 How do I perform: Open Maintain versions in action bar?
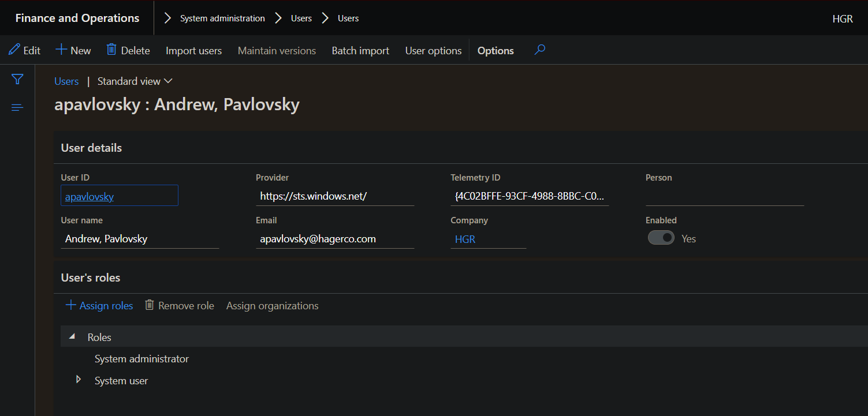[277, 51]
